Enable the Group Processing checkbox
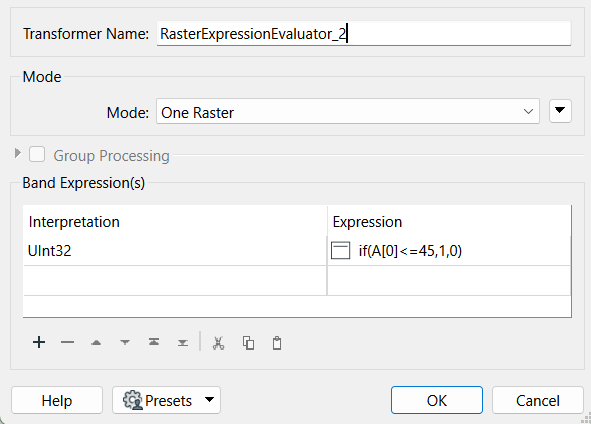Screen dimensions: 591x424 point(37,155)
